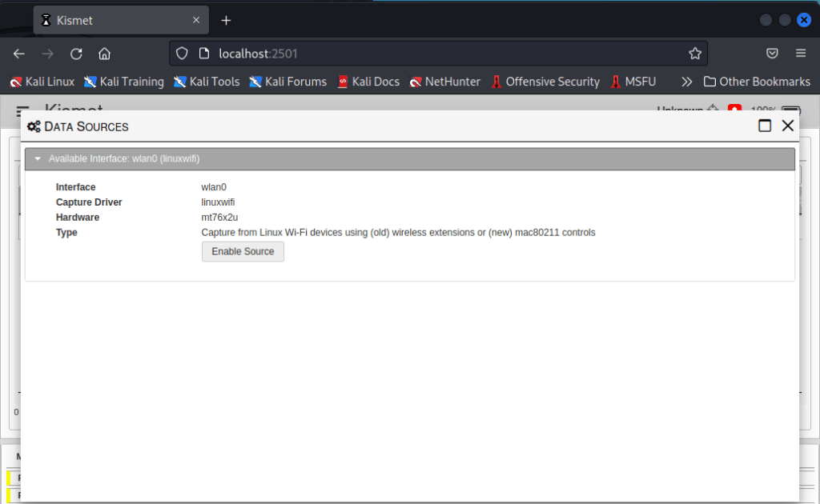The image size is (820, 504).
Task: Click the shield tracking protection icon
Action: click(182, 54)
